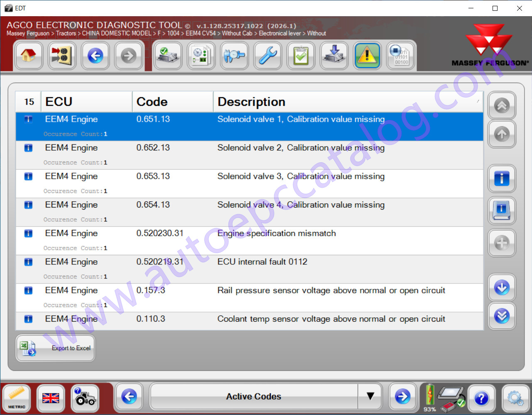This screenshot has height=415, width=532.
Task: Open settings with the gear icon
Action: click(x=515, y=398)
